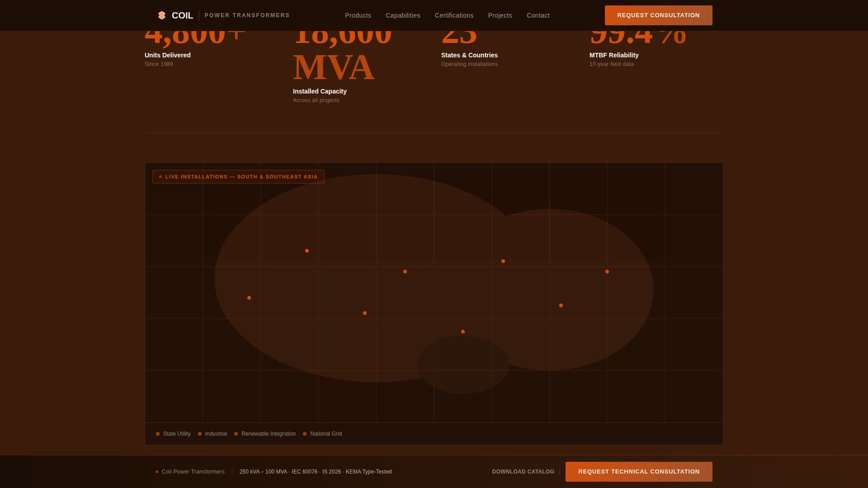Viewport: 868px width, 488px height.
Task: Select the Industrial legend dot
Action: [200, 434]
